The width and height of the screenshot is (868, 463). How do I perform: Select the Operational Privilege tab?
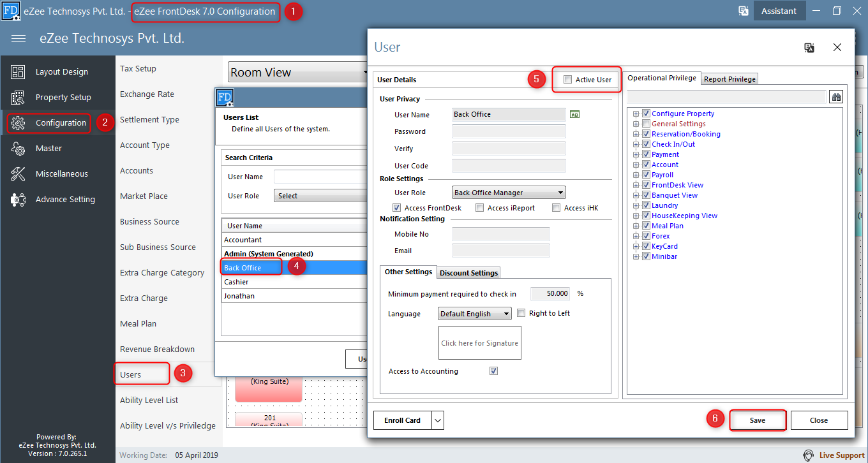click(662, 78)
